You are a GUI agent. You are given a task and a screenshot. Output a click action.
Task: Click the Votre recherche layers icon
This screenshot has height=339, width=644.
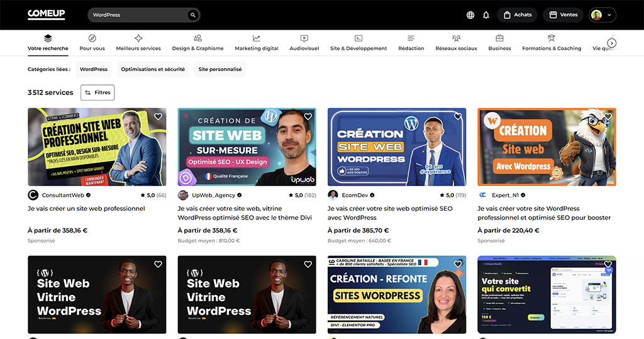48,38
